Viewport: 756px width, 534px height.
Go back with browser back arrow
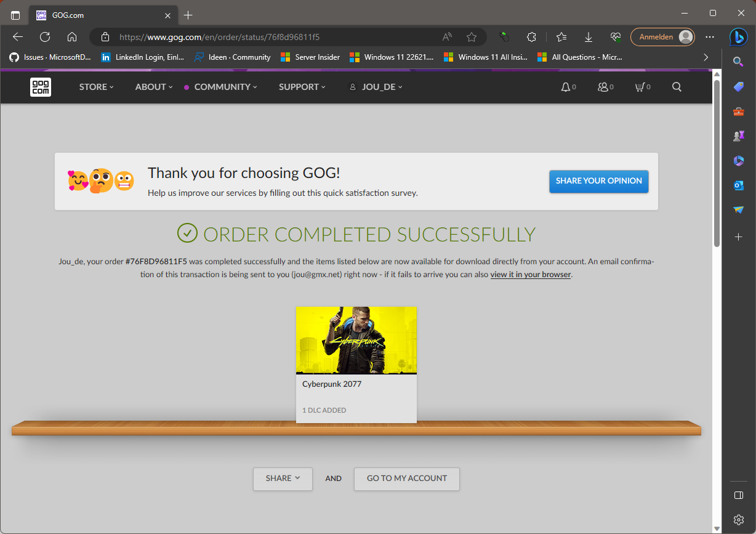click(x=18, y=37)
